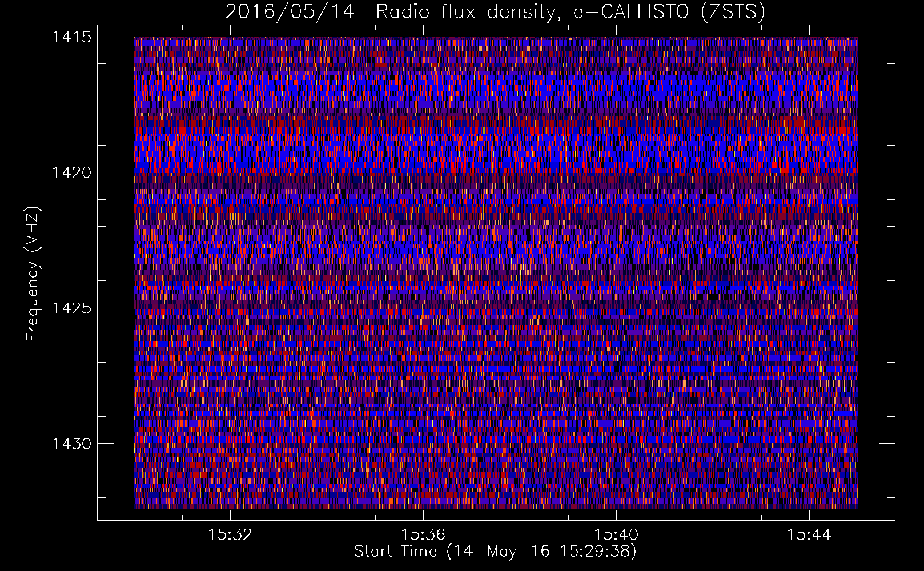Click the '15:44' time axis label
The height and width of the screenshot is (571, 924).
pyautogui.click(x=809, y=535)
